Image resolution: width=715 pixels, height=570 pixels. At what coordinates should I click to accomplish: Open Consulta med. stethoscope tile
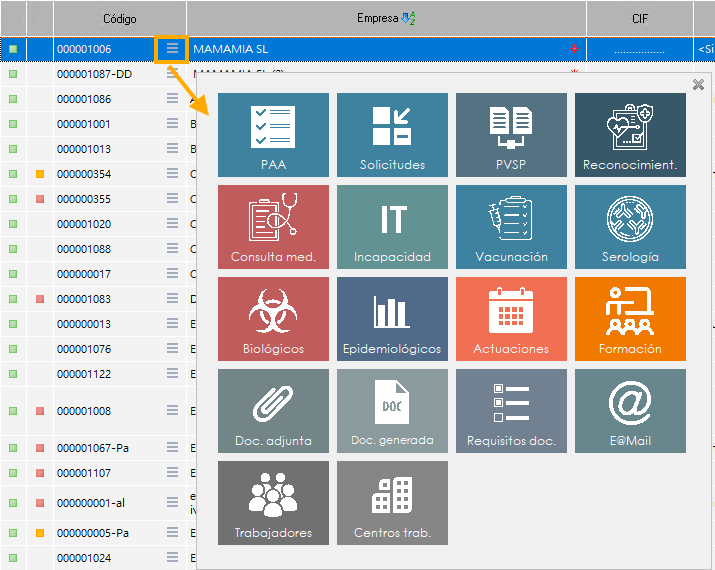pyautogui.click(x=272, y=227)
